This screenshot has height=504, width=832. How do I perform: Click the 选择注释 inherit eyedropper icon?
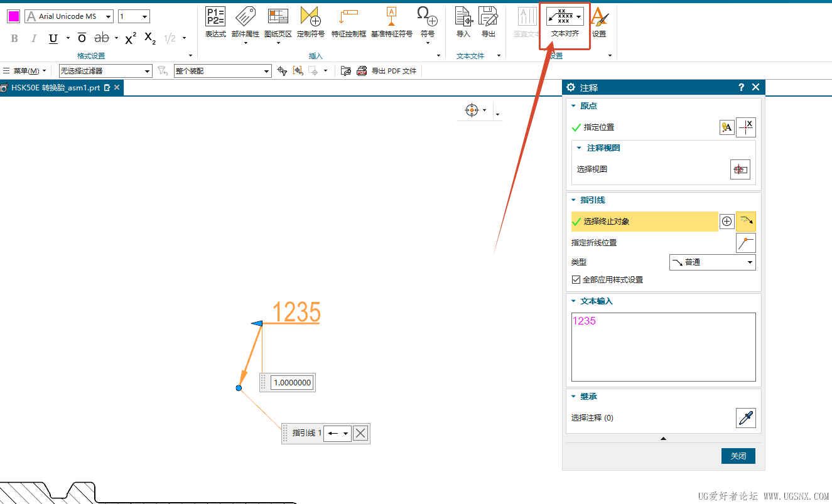click(x=746, y=418)
